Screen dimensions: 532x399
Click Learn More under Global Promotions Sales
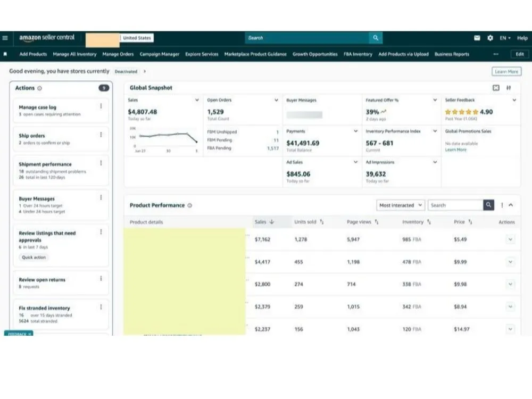click(456, 149)
